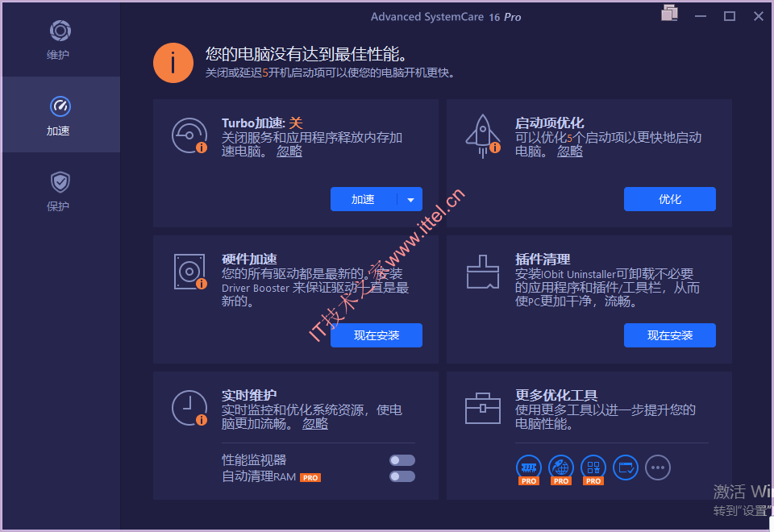
Task: Click 忽略 link in 启动项优化 card
Action: pos(570,151)
